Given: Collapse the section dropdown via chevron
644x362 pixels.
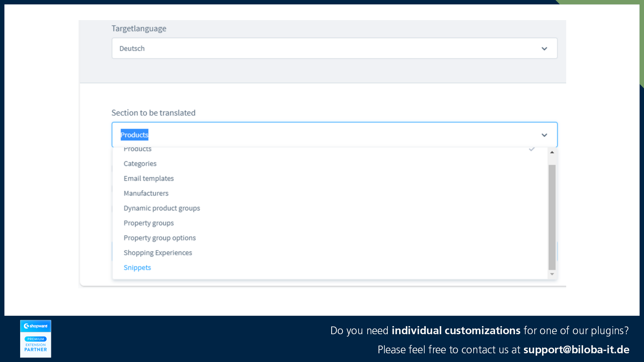Looking at the screenshot, I should [544, 135].
